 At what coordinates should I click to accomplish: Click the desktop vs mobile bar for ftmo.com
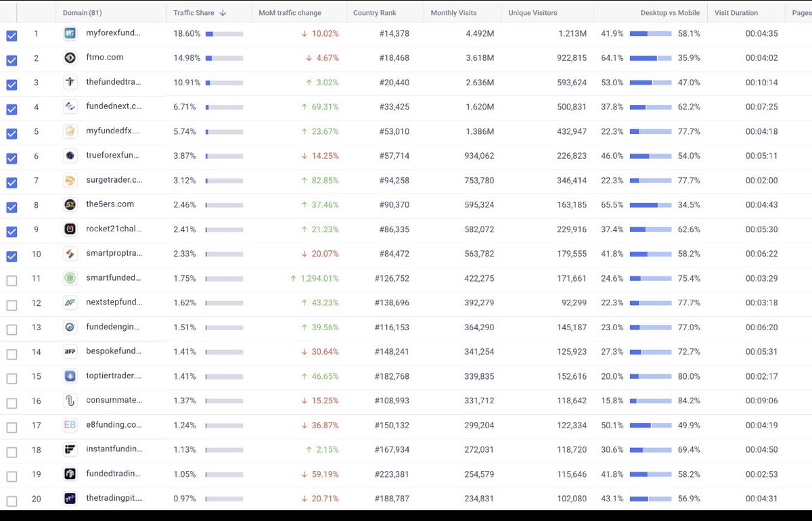click(x=650, y=58)
